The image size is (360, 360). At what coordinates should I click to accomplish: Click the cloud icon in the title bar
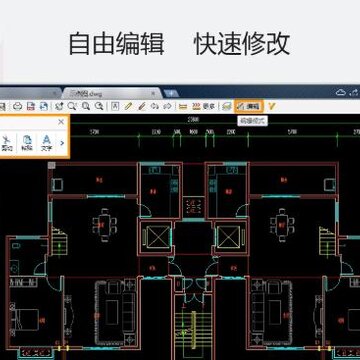pyautogui.click(x=341, y=92)
